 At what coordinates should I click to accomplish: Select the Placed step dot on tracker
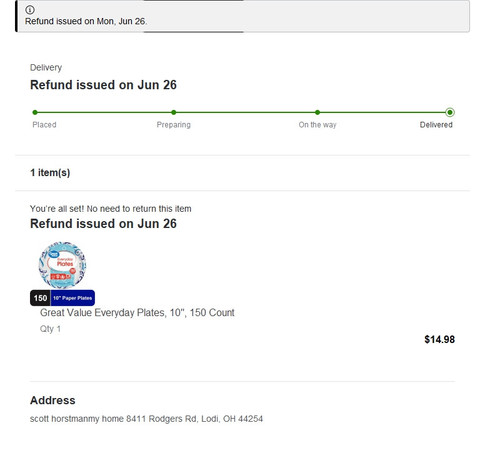point(35,112)
